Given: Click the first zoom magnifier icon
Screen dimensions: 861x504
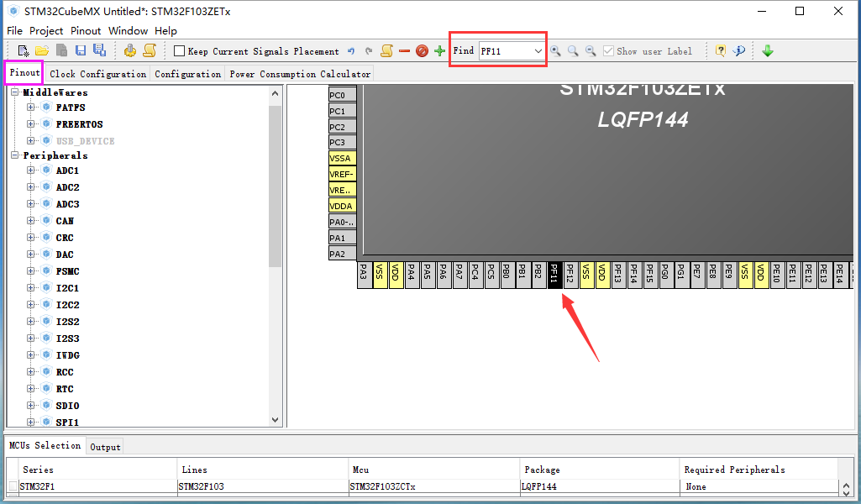Looking at the screenshot, I should click(556, 51).
